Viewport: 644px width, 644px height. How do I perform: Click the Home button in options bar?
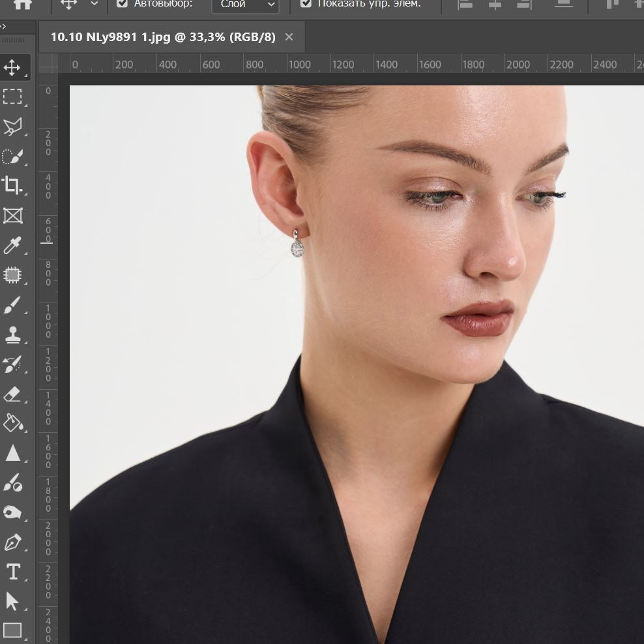tap(23, 4)
